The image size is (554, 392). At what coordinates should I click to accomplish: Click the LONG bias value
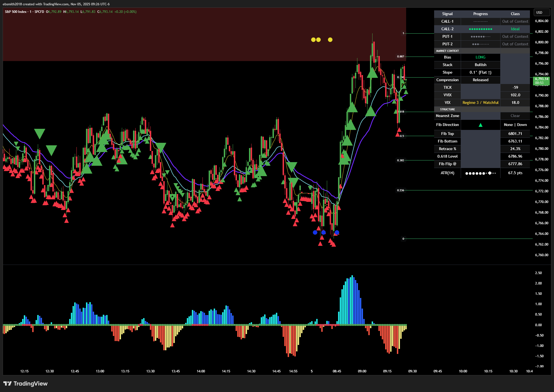480,57
